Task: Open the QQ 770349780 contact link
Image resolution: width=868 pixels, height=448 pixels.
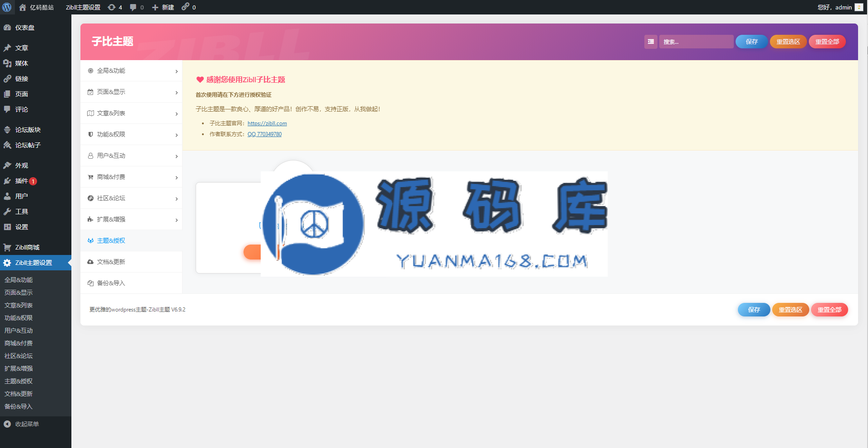Action: tap(264, 134)
